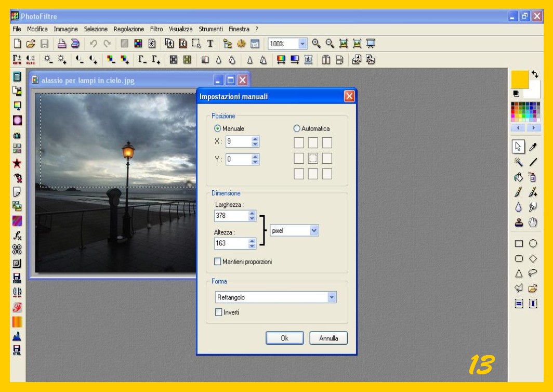The height and width of the screenshot is (392, 553).
Task: Click the yellow foreground color swatch
Action: point(520,80)
